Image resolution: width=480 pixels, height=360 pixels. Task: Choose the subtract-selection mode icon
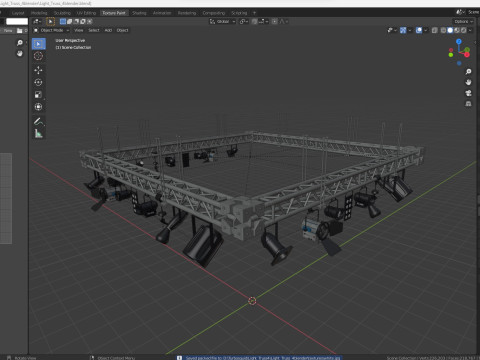click(76, 22)
